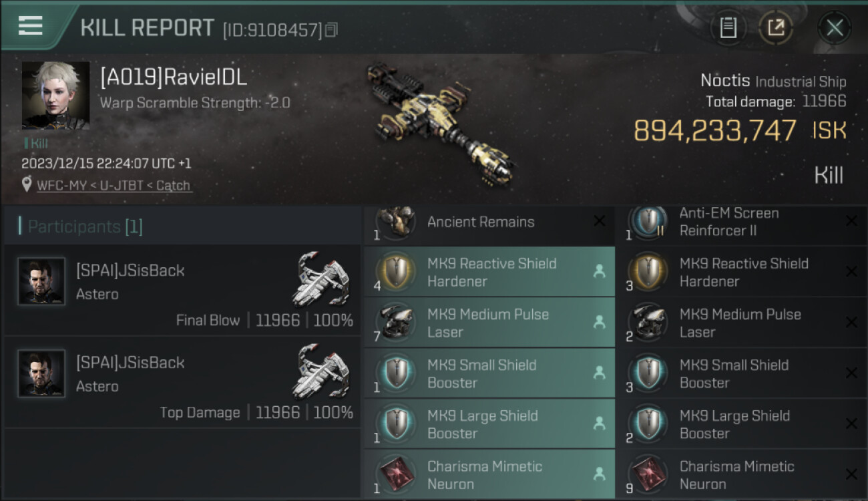This screenshot has width=868, height=501.
Task: Click the Final Blow Astero ship icon
Action: coord(322,280)
